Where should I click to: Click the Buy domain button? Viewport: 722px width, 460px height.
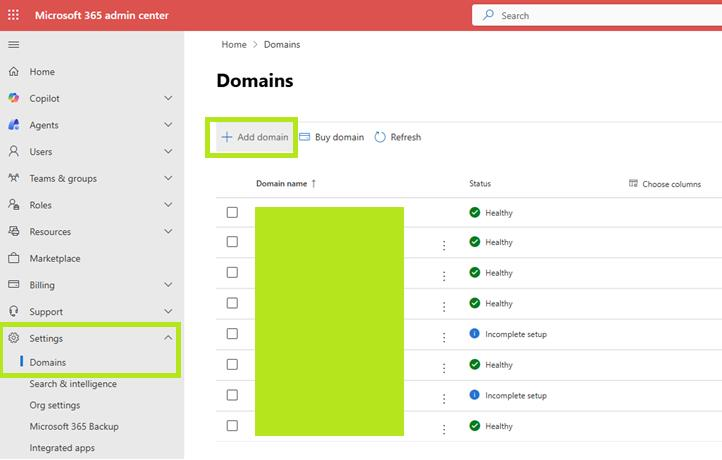click(x=332, y=137)
